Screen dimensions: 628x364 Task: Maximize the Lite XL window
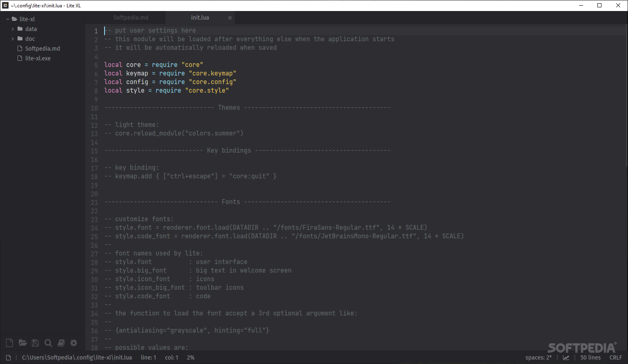coord(599,5)
